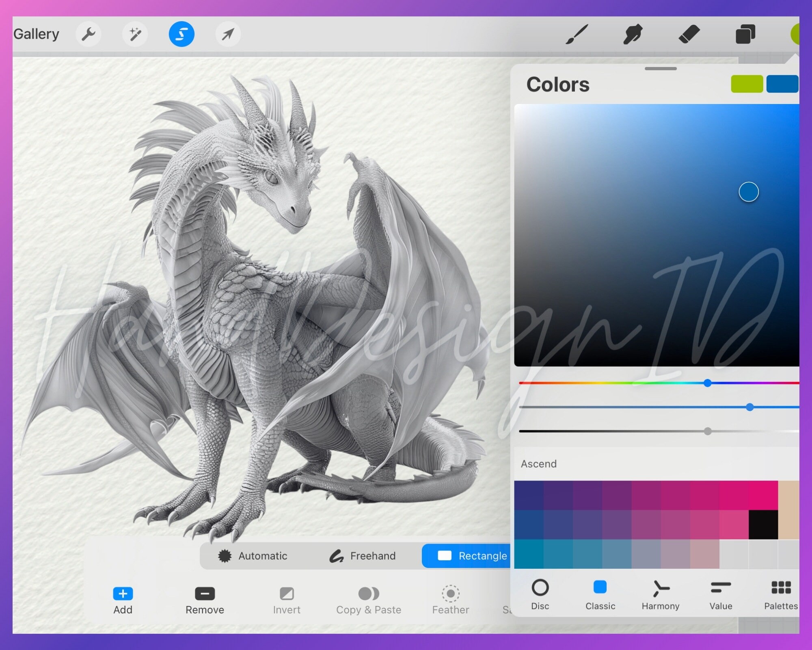Expand the Ascend palette section

coord(539,464)
